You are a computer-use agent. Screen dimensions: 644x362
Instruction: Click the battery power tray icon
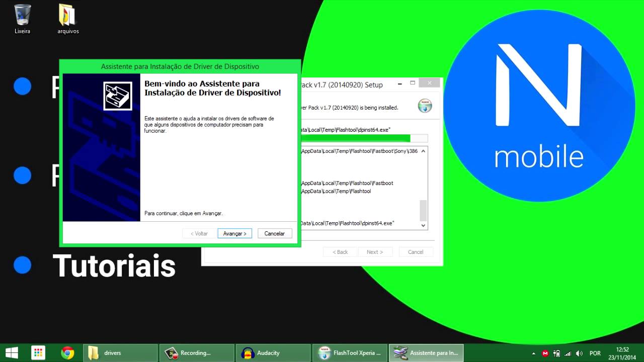point(556,353)
